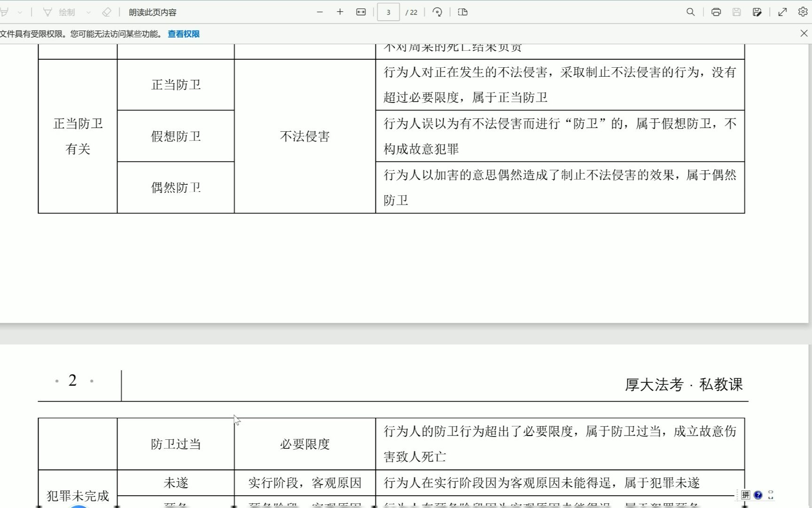Expand the Draw tool options arrow

click(x=88, y=12)
